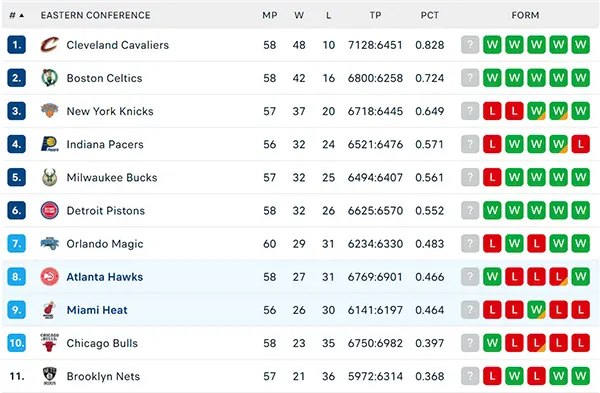600x393 pixels.
Task: Click the Chicago Bulls logo
Action: click(x=49, y=342)
